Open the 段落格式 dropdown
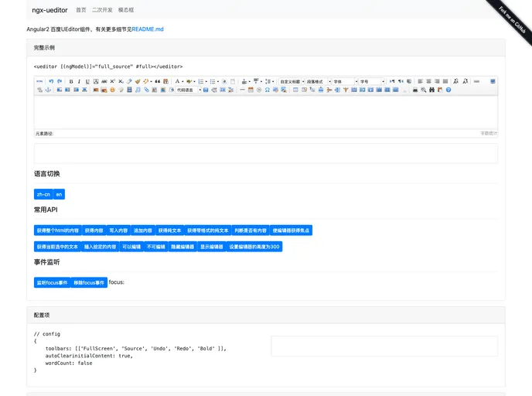This screenshot has height=396, width=532. 318,81
